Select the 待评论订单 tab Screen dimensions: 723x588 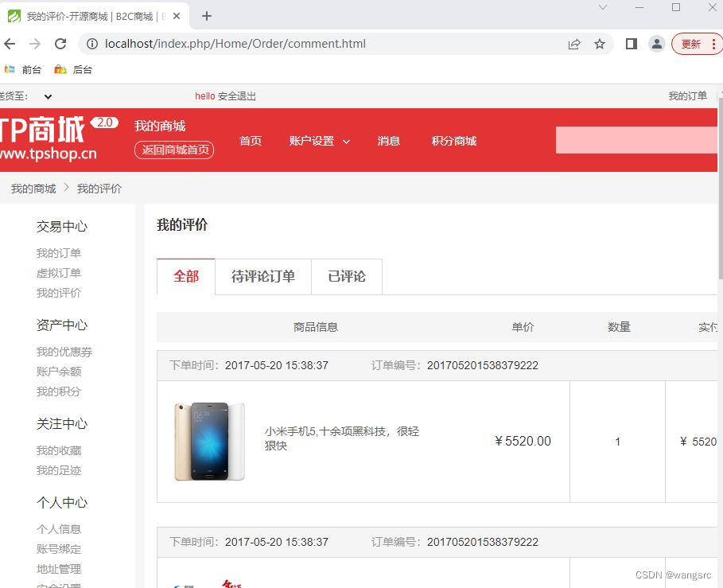click(262, 276)
